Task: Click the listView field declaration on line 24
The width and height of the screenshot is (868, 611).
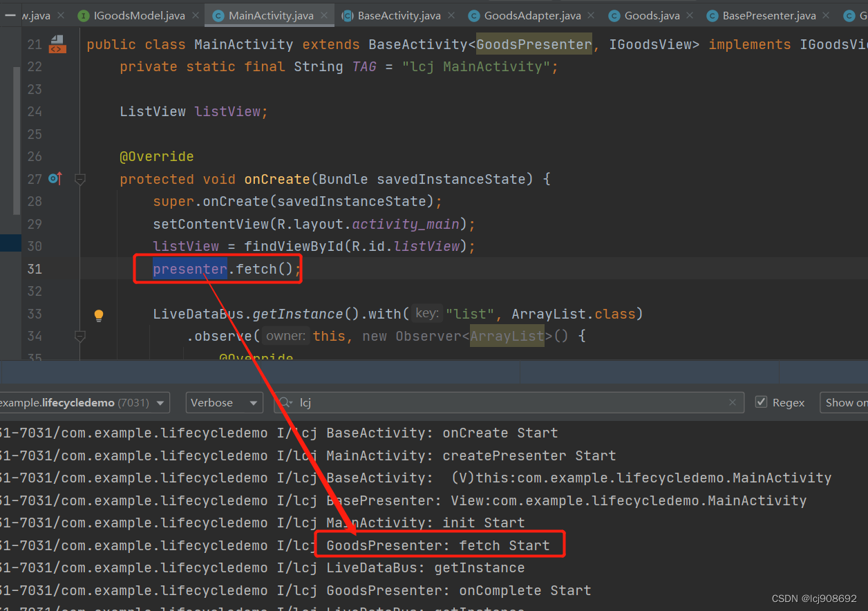Action: (227, 111)
